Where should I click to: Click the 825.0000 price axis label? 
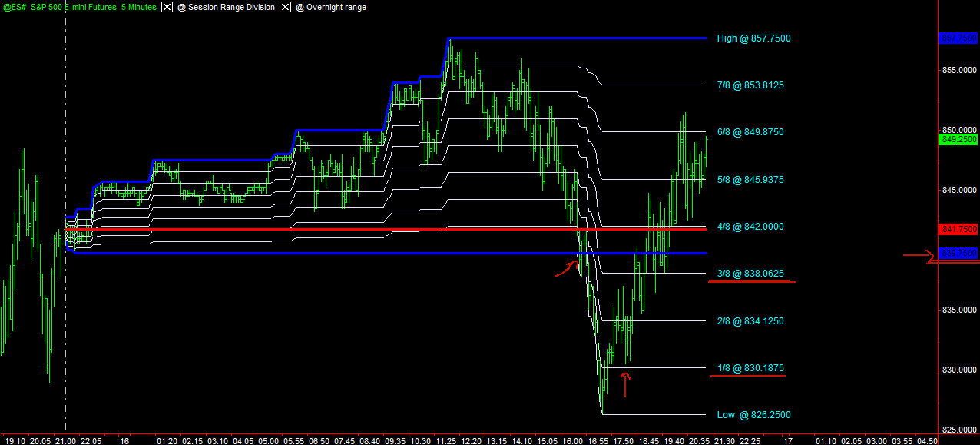tap(960, 430)
